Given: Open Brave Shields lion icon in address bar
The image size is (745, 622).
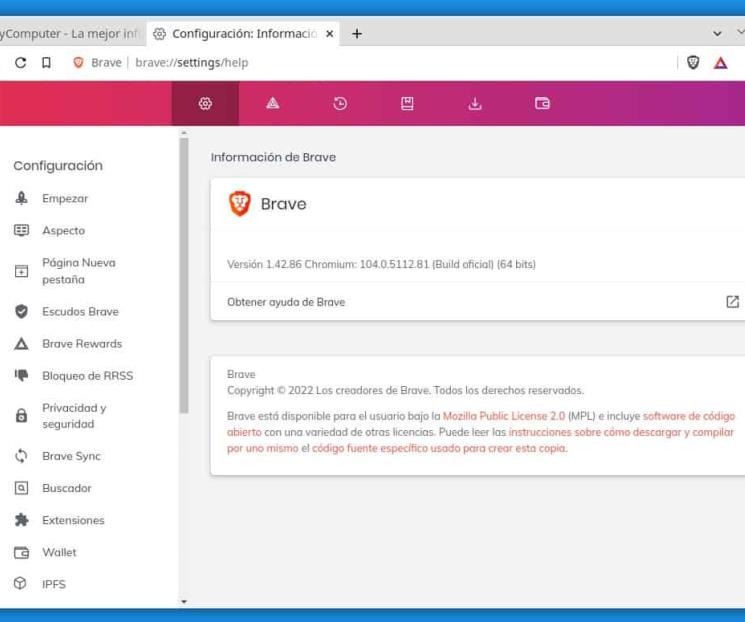Looking at the screenshot, I should click(693, 62).
